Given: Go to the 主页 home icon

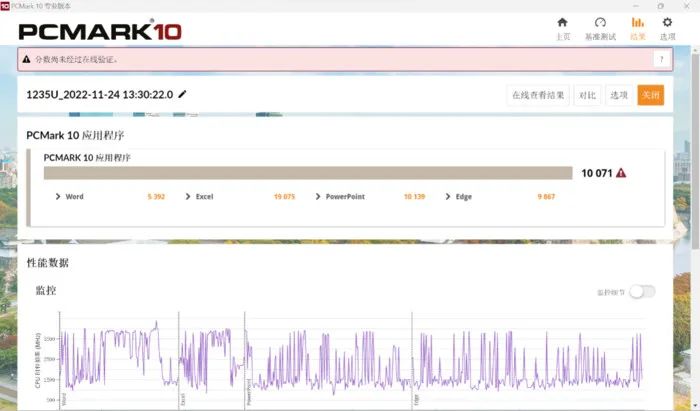Looking at the screenshot, I should 562,23.
